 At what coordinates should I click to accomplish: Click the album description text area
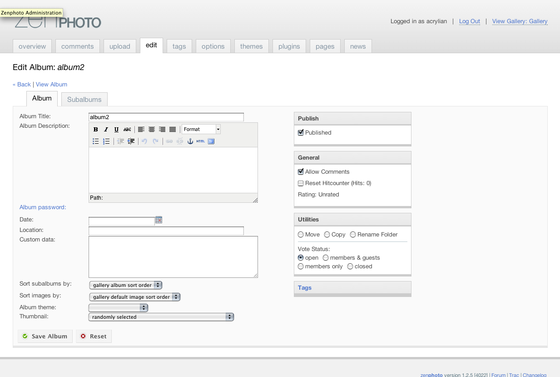(173, 170)
